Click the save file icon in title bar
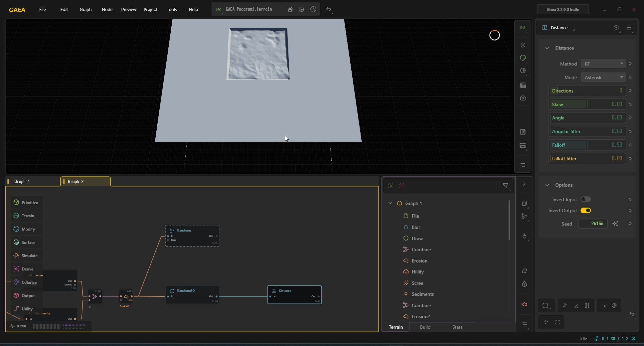 coord(290,9)
